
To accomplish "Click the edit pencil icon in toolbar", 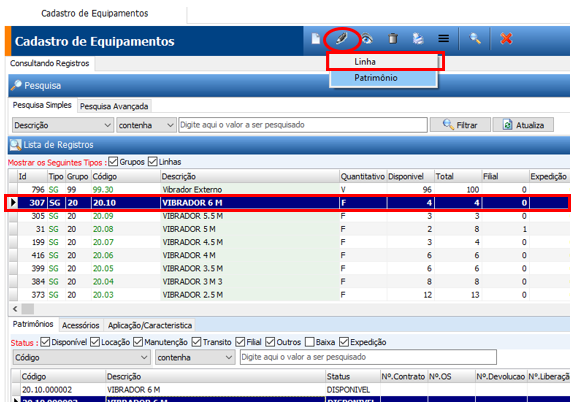I will [341, 38].
